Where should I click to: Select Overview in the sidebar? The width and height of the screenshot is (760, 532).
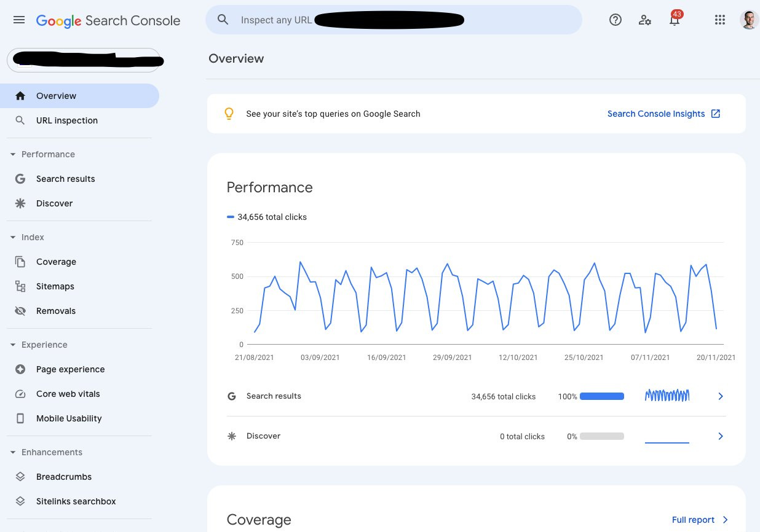coord(79,96)
